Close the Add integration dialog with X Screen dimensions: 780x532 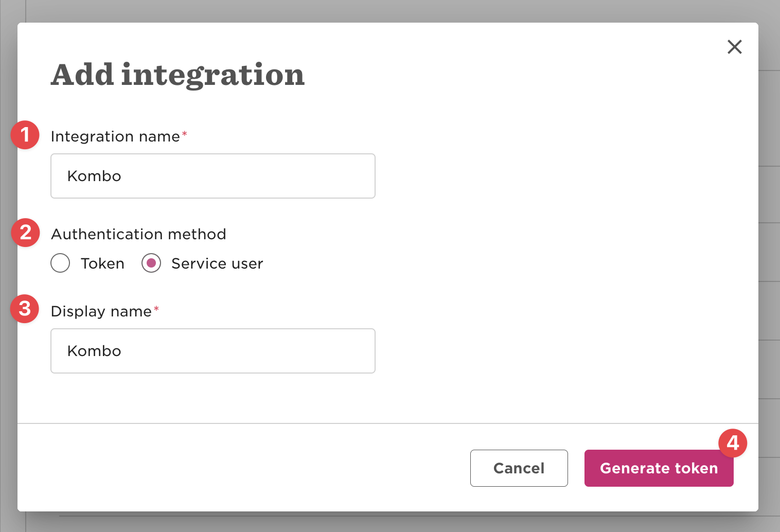click(x=734, y=47)
